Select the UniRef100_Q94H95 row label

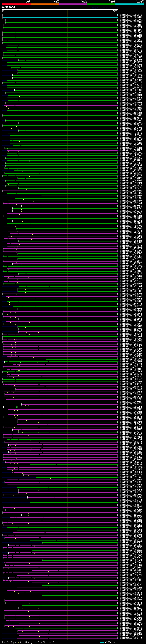[x=131, y=60]
